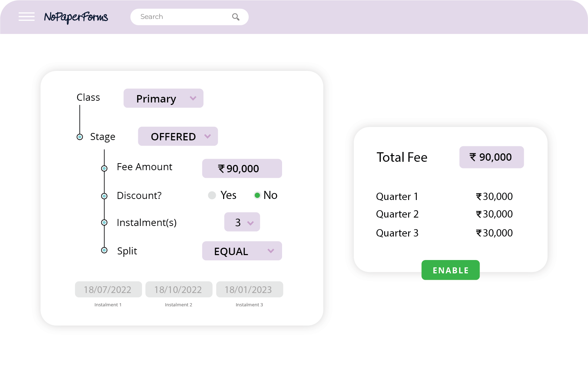This screenshot has width=588, height=373.
Task: Click the Split node circle
Action: [104, 250]
